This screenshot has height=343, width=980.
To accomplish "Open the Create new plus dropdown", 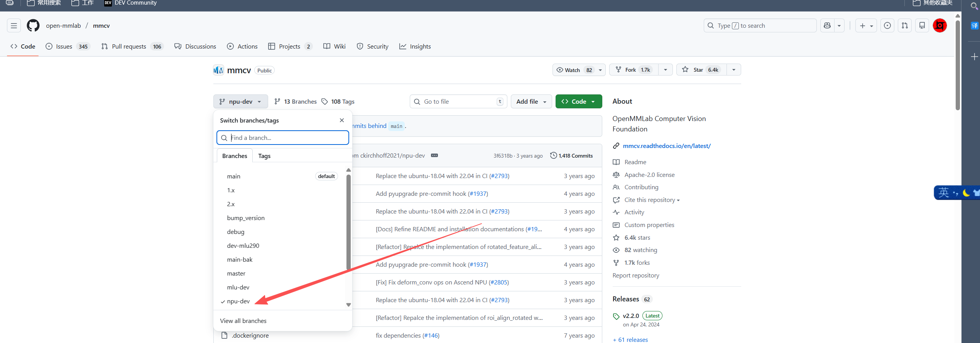I will [x=866, y=26].
